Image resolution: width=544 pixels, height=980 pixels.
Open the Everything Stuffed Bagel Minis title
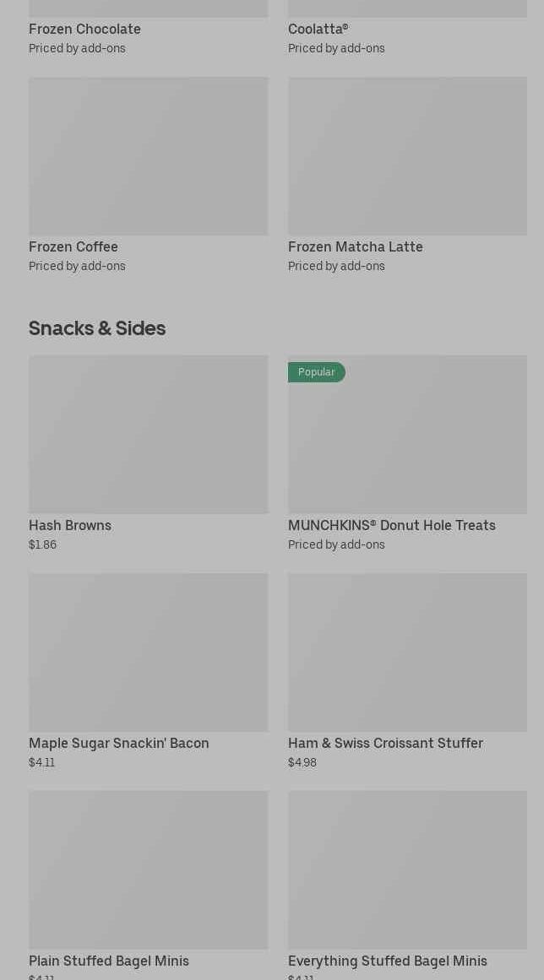tap(387, 961)
